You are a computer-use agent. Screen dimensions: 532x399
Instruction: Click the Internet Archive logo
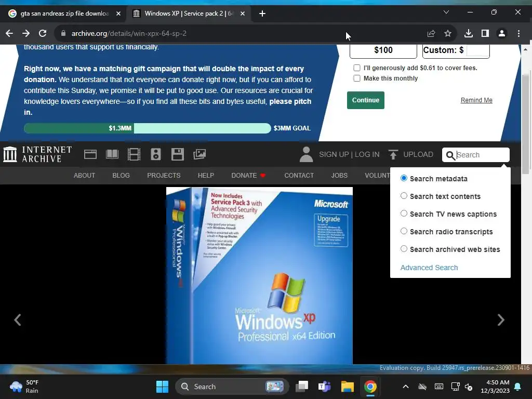[37, 154]
